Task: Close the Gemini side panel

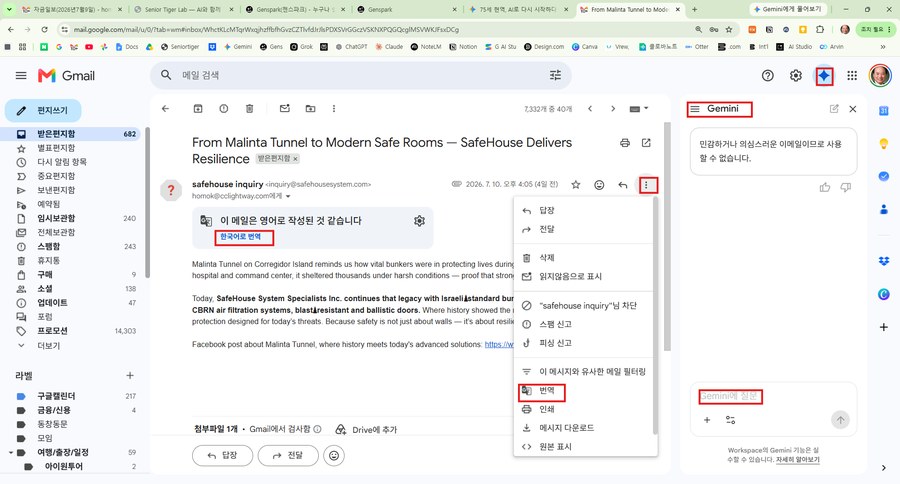Action: point(853,109)
